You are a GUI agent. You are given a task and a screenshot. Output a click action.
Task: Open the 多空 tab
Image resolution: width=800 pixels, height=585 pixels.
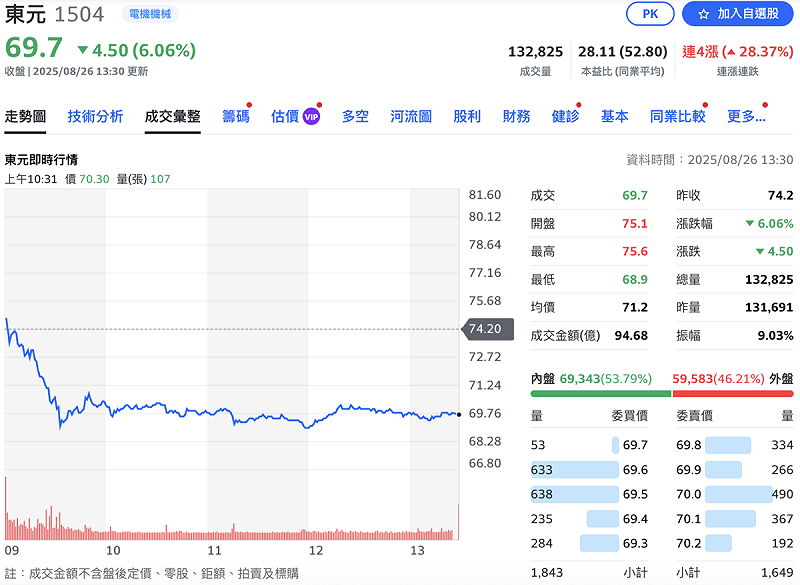pyautogui.click(x=355, y=117)
